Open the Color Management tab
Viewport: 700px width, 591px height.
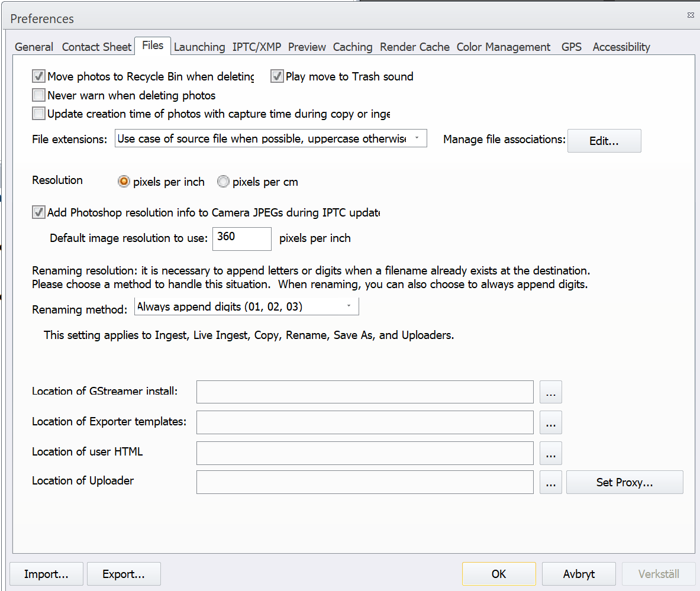(503, 47)
